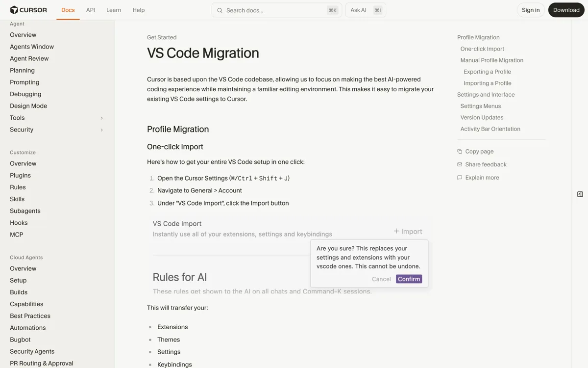Screen dimensions: 588x368
Task: Open the Setup page
Action: click(18, 280)
